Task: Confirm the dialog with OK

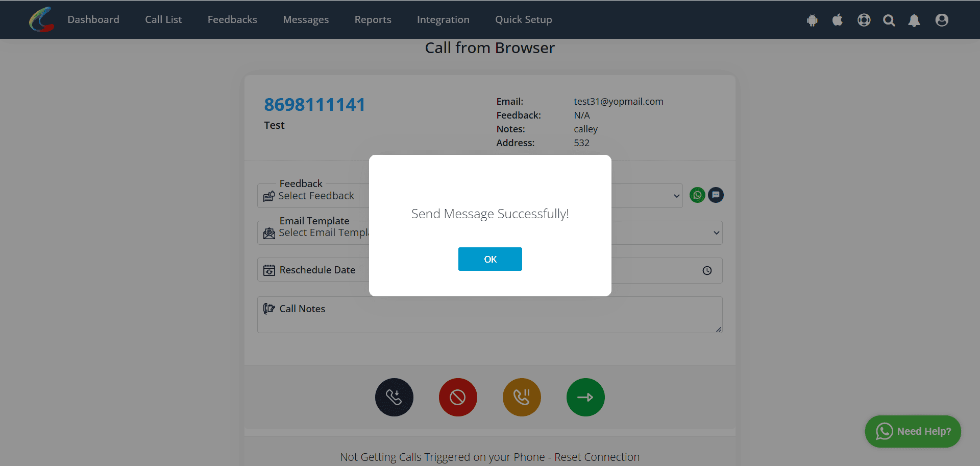Action: (490, 259)
